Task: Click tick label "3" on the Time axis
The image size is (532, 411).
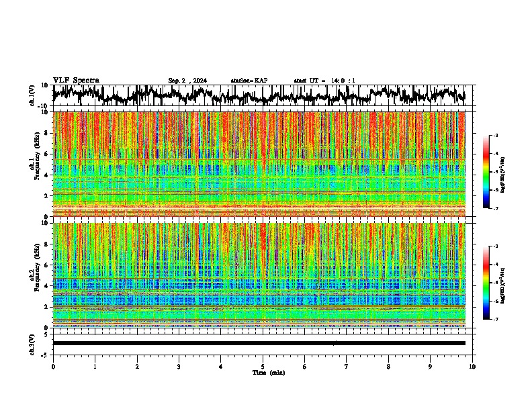Action: (x=179, y=367)
